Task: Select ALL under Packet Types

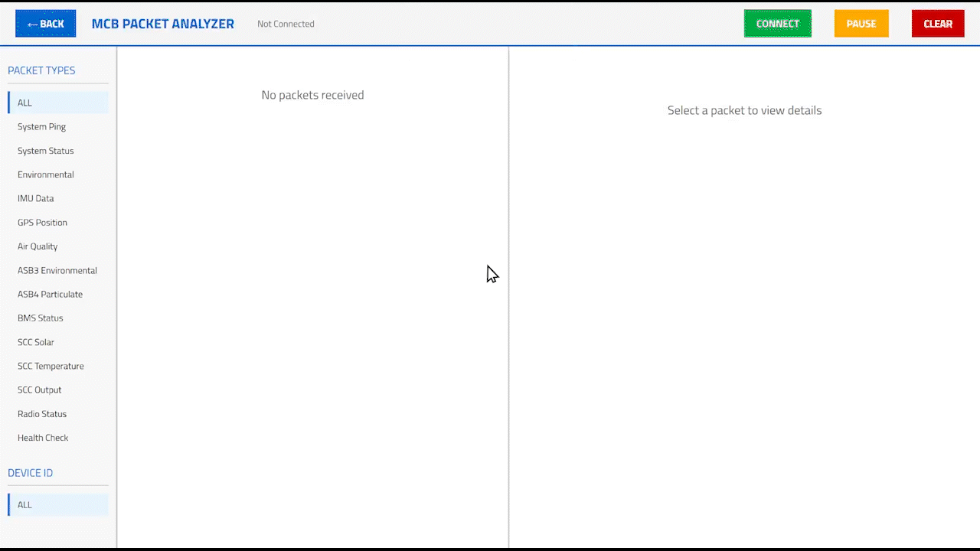Action: coord(58,103)
